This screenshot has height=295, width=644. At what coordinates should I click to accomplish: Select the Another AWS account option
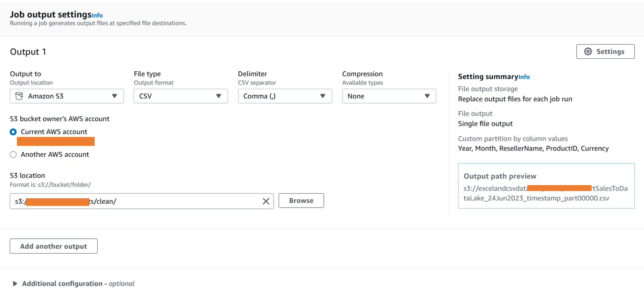click(x=13, y=155)
